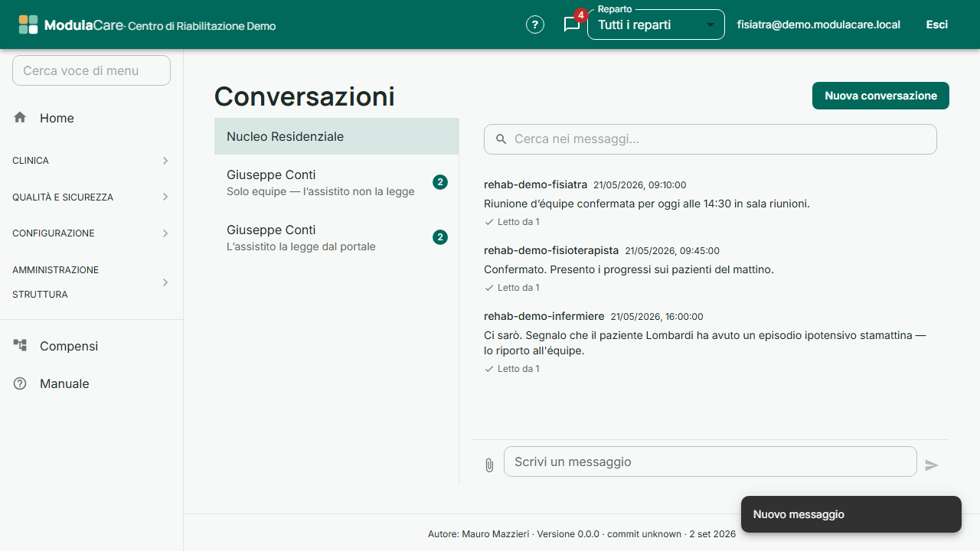Click the send message arrow icon
980x551 pixels.
click(932, 465)
